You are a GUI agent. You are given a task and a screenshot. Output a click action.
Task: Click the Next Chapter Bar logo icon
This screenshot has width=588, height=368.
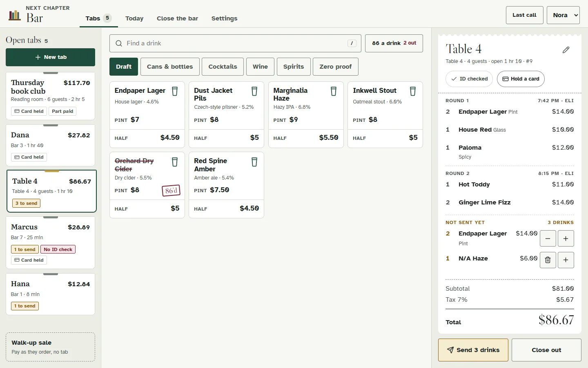(15, 16)
